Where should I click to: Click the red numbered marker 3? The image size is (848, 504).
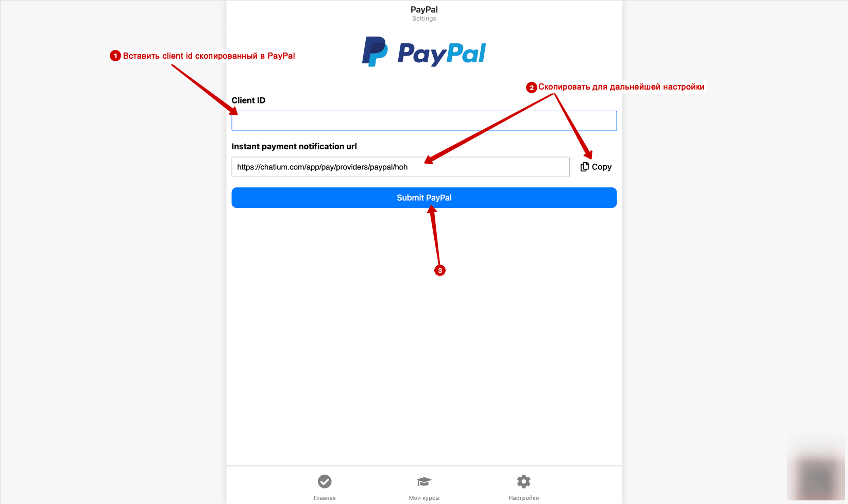[440, 270]
